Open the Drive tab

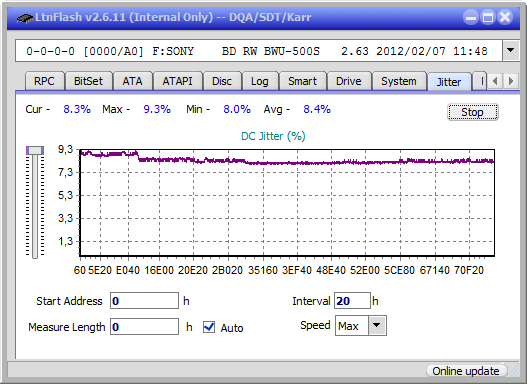pyautogui.click(x=349, y=81)
